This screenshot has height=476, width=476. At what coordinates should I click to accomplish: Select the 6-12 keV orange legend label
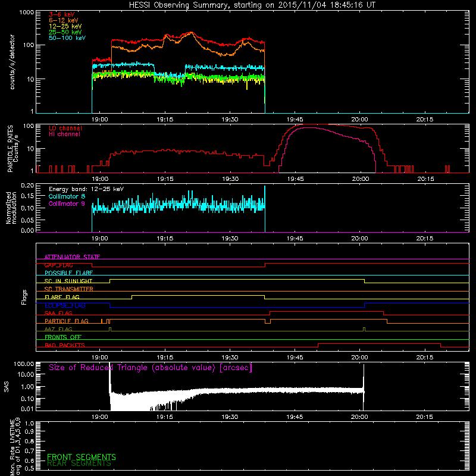point(64,20)
